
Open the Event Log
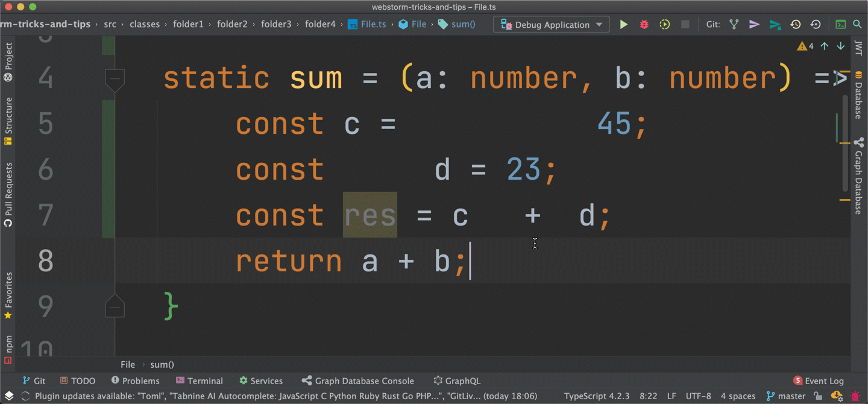pyautogui.click(x=819, y=381)
